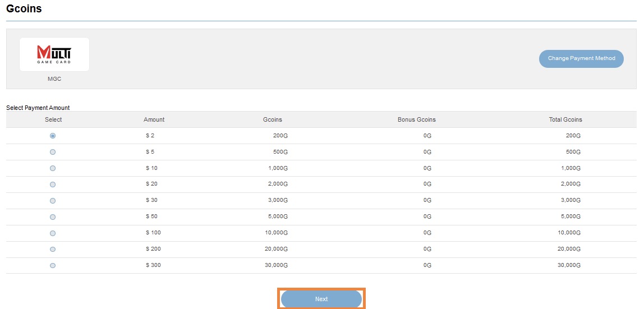Viewport: 644px width, 309px height.
Task: Click 1,000G in the Gcoins column
Action: click(278, 168)
